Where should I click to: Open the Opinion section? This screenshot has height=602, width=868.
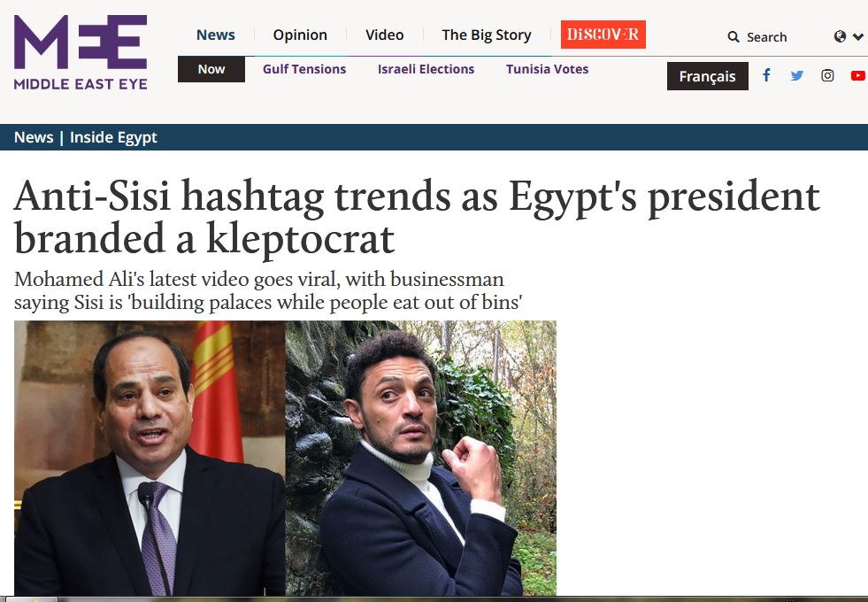click(300, 35)
